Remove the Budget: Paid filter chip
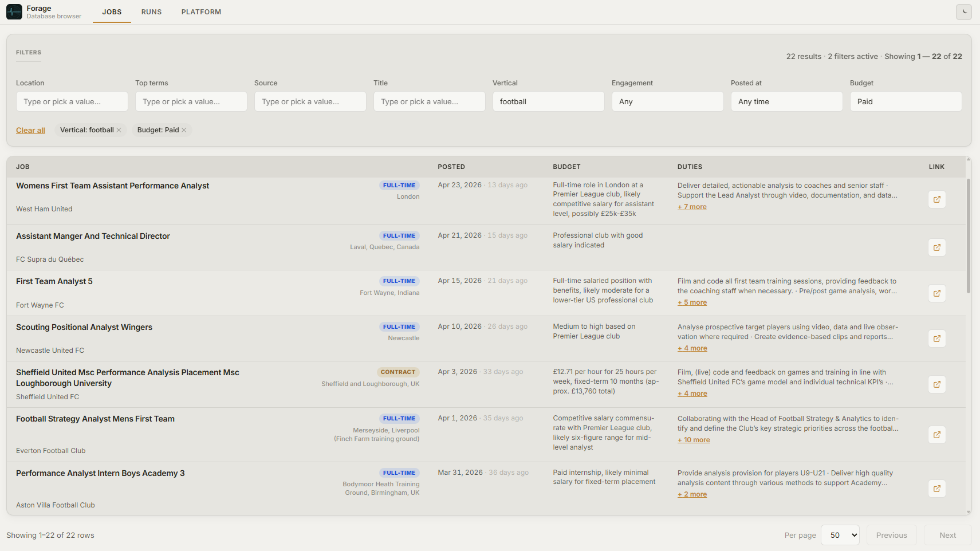 (184, 130)
